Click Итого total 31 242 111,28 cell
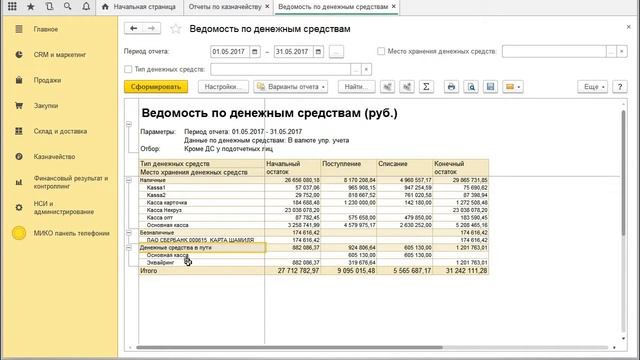 (x=461, y=271)
